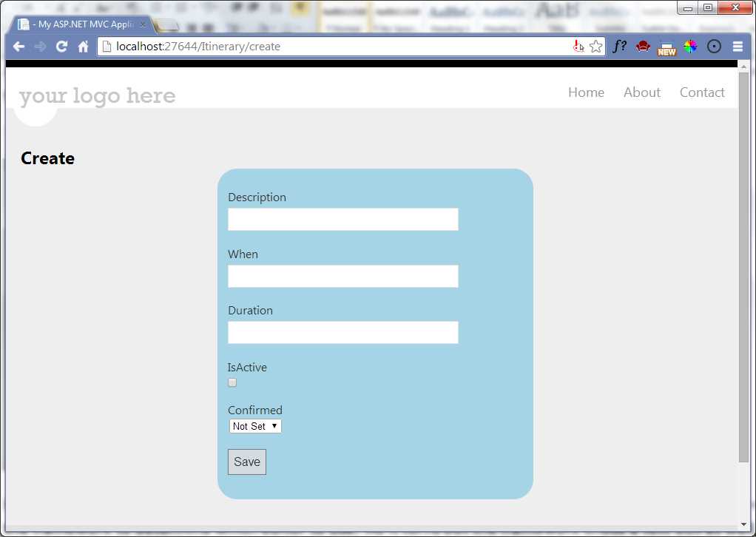Bookmark this page with the star icon
Screen dimensions: 756x537
pyautogui.click(x=596, y=46)
